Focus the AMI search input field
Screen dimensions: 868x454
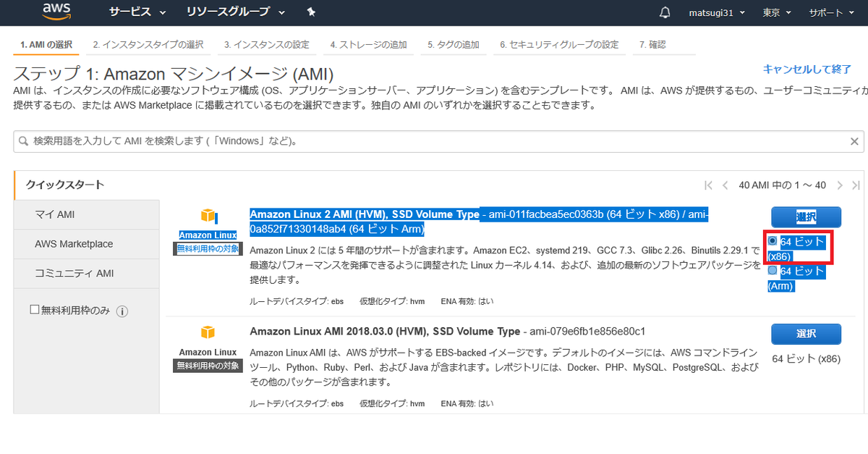pyautogui.click(x=438, y=141)
